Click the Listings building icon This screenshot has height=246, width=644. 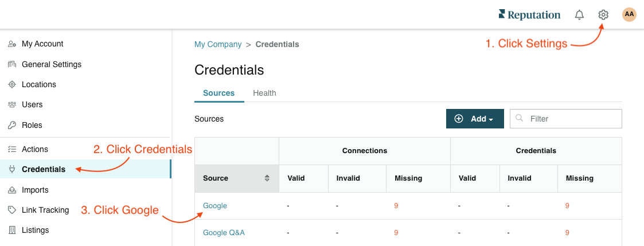pyautogui.click(x=12, y=230)
